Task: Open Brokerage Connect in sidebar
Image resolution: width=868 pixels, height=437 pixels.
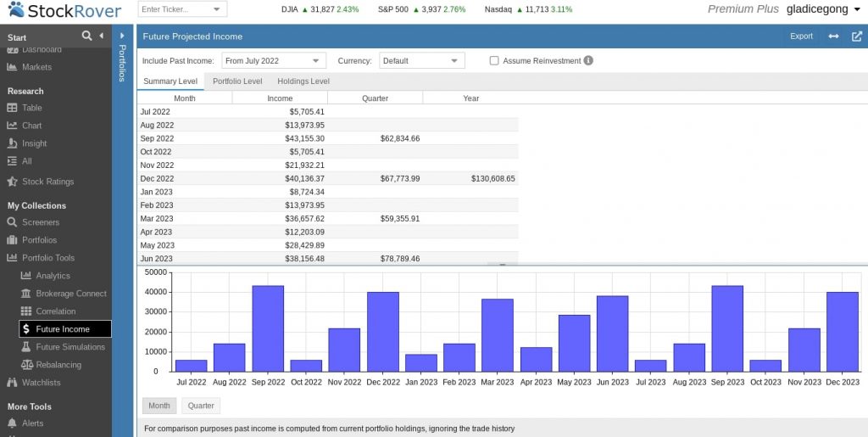Action: click(x=70, y=294)
